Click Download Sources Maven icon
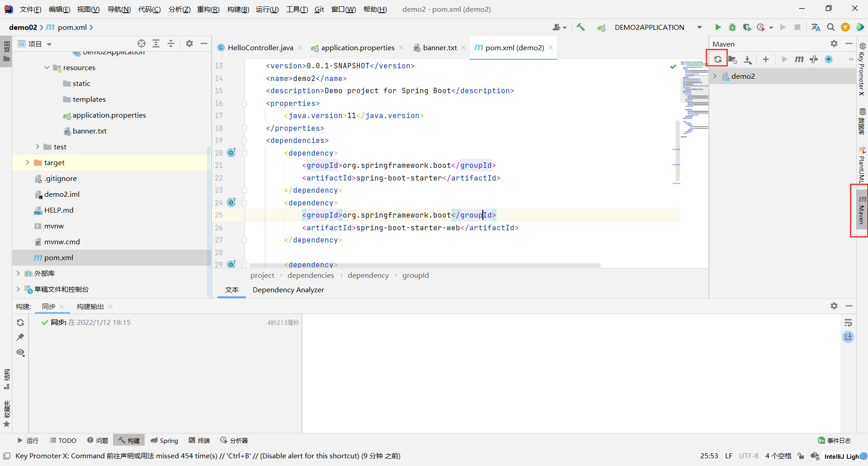This screenshot has width=868, height=466. [748, 59]
